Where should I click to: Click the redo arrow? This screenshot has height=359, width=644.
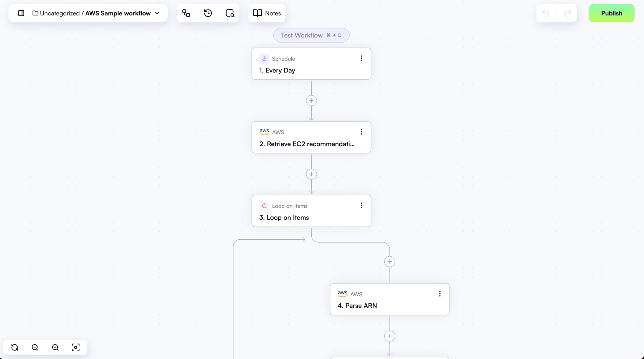[567, 13]
